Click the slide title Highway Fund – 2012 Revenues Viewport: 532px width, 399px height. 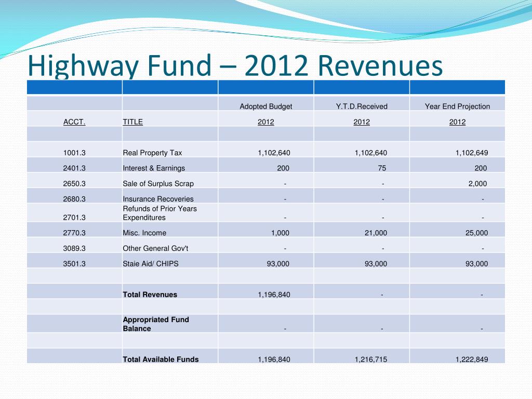click(x=235, y=65)
